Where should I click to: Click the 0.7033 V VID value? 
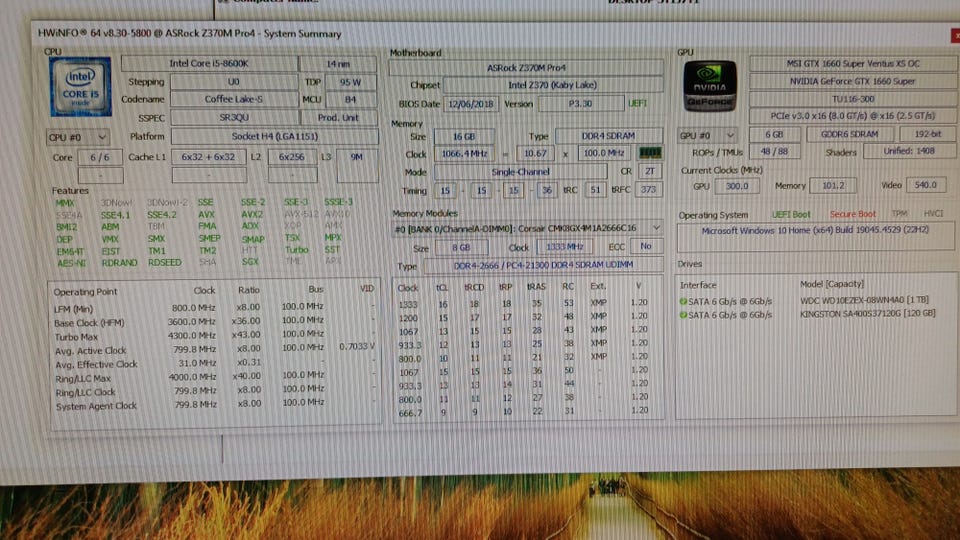coord(356,347)
